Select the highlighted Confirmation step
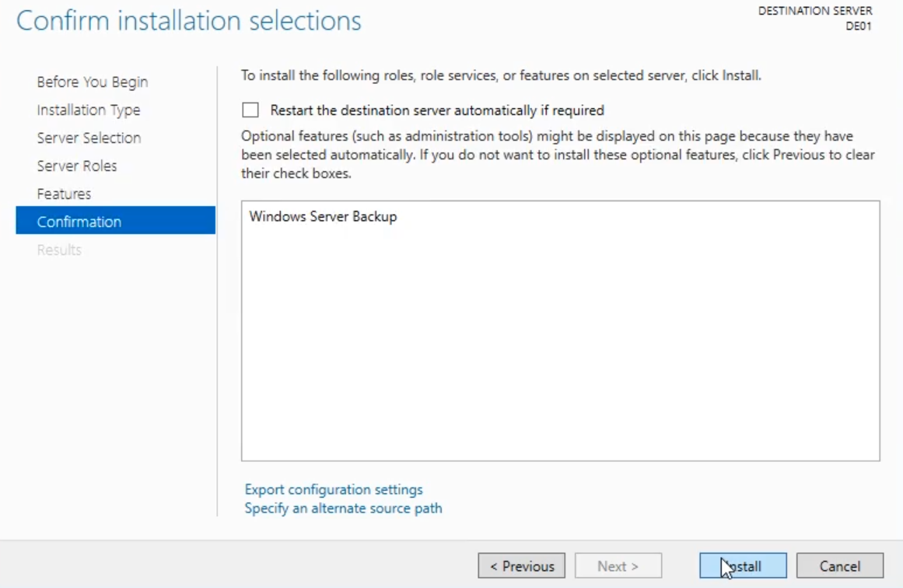 (79, 222)
